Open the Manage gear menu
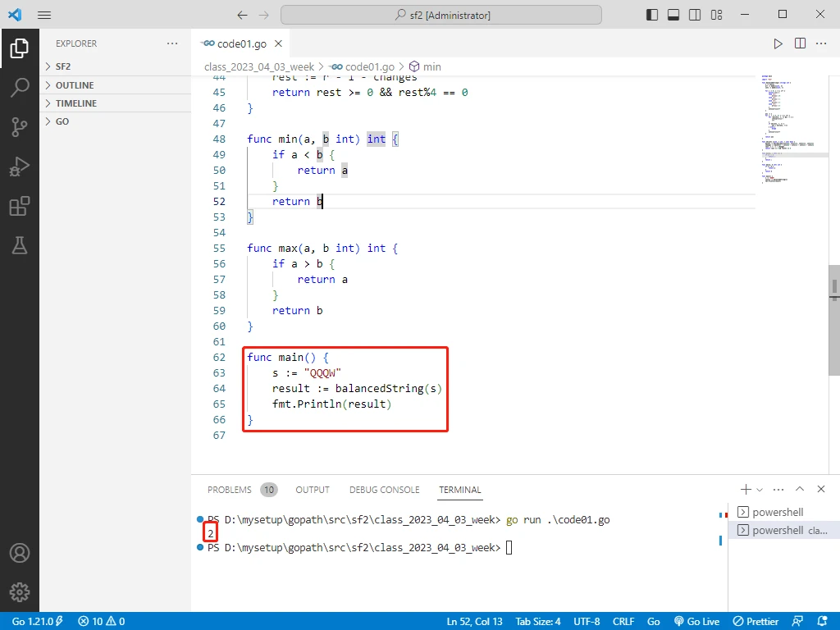The width and height of the screenshot is (840, 630). [x=20, y=592]
